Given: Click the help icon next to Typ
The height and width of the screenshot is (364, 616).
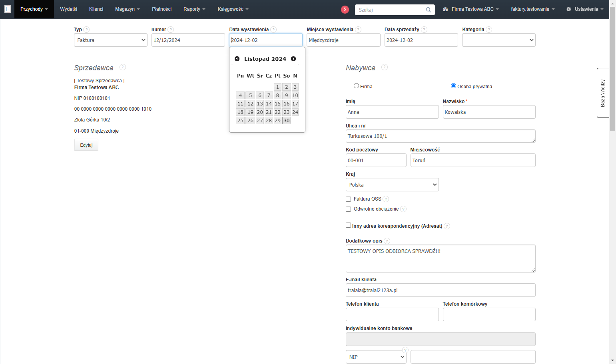Looking at the screenshot, I should point(87,30).
